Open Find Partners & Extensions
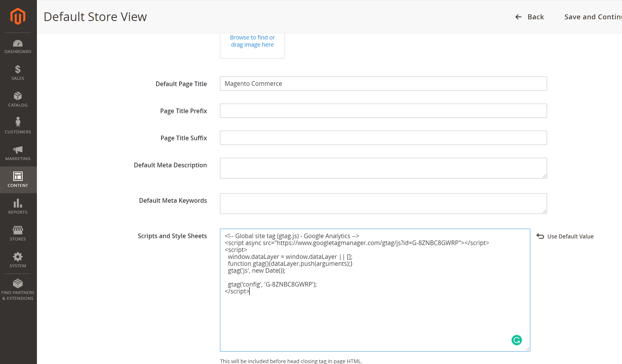This screenshot has width=622, height=364. pyautogui.click(x=18, y=290)
